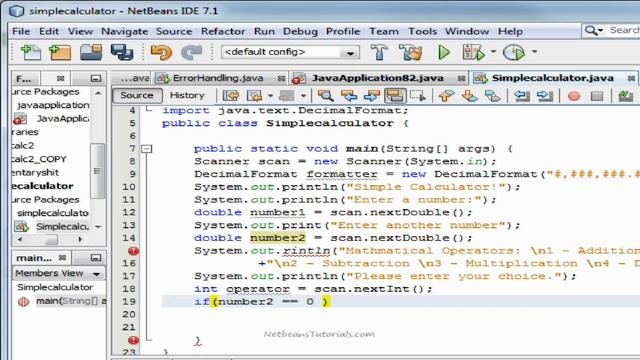The height and width of the screenshot is (360, 640).
Task: Click Previous Bookmark icon
Action: click(x=446, y=96)
